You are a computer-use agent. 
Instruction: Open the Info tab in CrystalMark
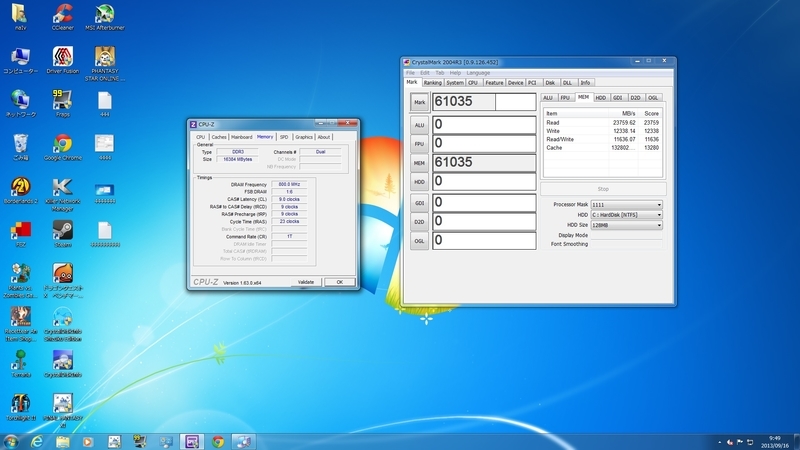coord(585,83)
